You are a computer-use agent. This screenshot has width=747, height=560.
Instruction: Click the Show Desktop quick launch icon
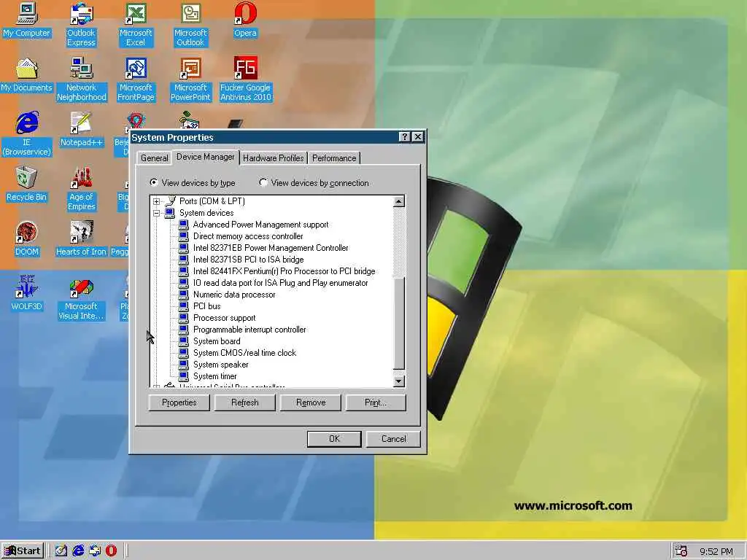click(x=61, y=551)
